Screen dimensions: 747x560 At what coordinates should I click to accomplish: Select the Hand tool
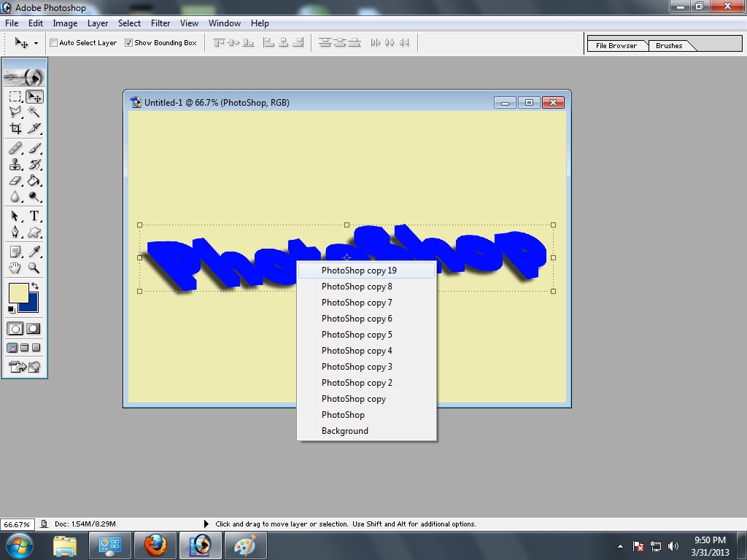[15, 268]
